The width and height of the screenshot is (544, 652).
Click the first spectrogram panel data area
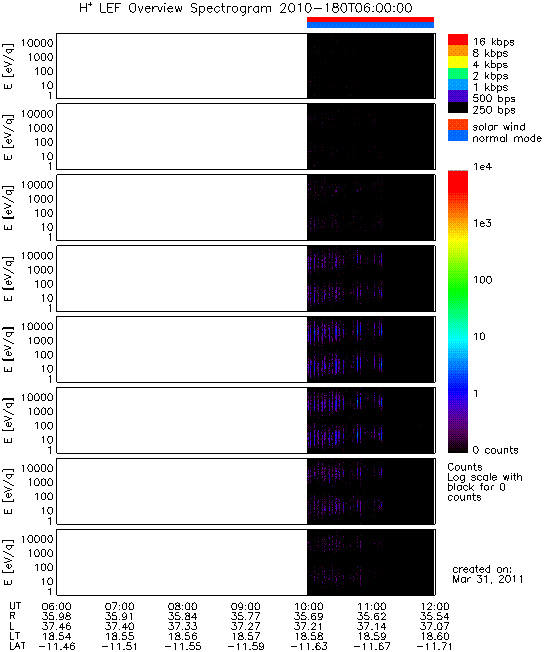[x=246, y=66]
